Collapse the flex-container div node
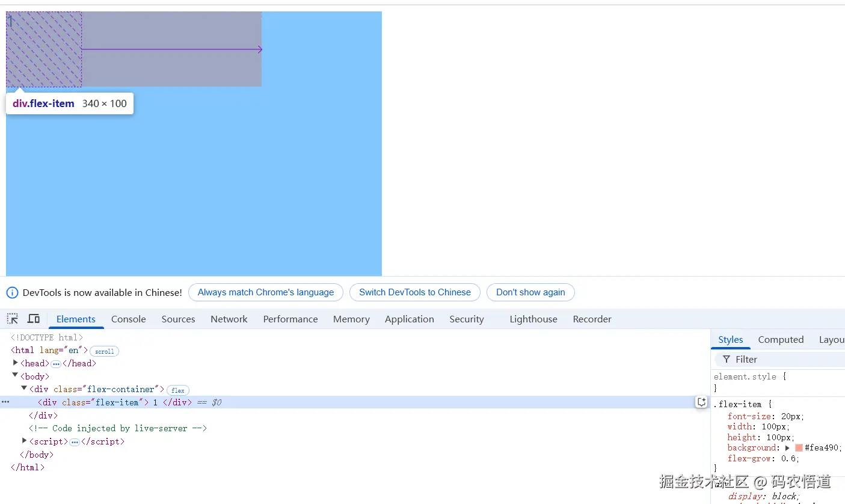This screenshot has height=504, width=845. tap(24, 389)
